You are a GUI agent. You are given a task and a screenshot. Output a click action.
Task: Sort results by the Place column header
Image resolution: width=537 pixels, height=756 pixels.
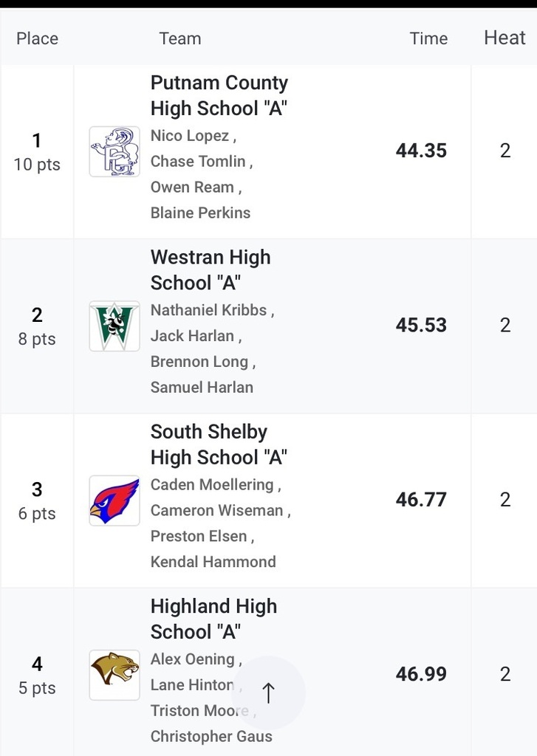(37, 38)
